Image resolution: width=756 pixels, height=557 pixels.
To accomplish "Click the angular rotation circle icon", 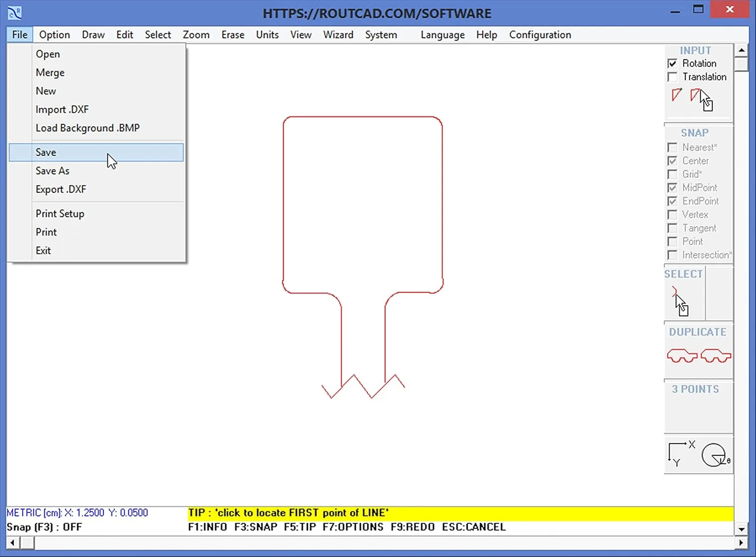I will 715,455.
